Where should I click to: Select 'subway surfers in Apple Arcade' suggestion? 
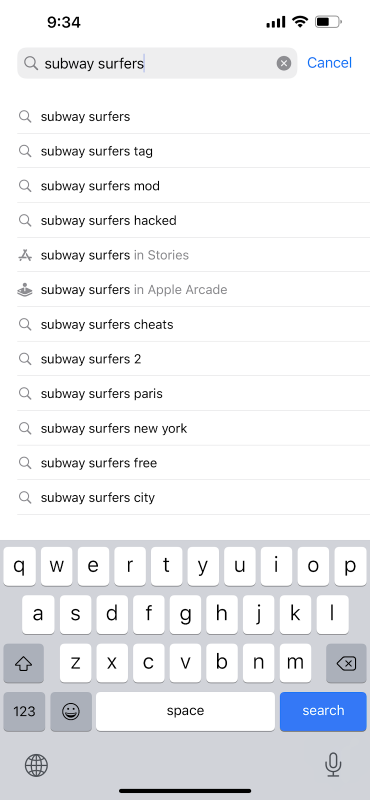[x=193, y=290]
